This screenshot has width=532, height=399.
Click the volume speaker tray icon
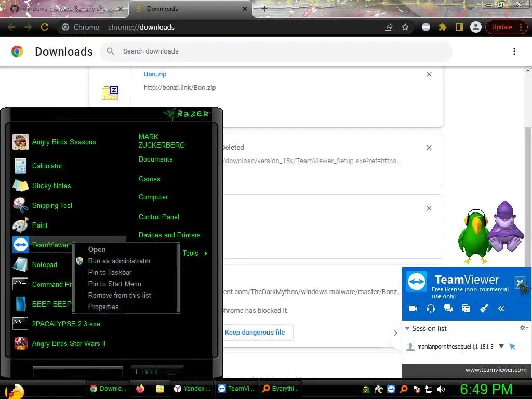[x=441, y=389]
